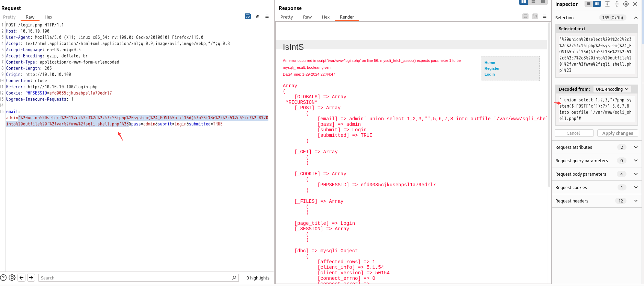Collapse all Inspector sections
This screenshot has height=286, width=644.
pyautogui.click(x=617, y=4)
